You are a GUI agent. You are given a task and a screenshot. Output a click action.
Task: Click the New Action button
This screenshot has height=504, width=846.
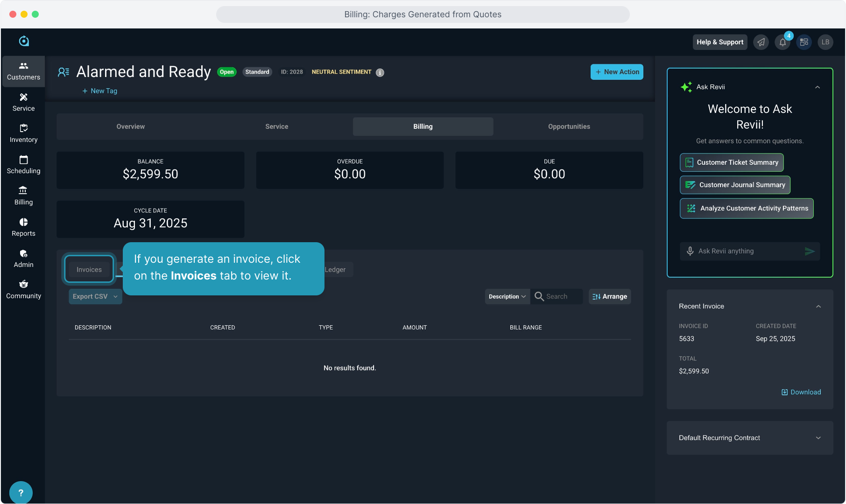click(x=616, y=72)
